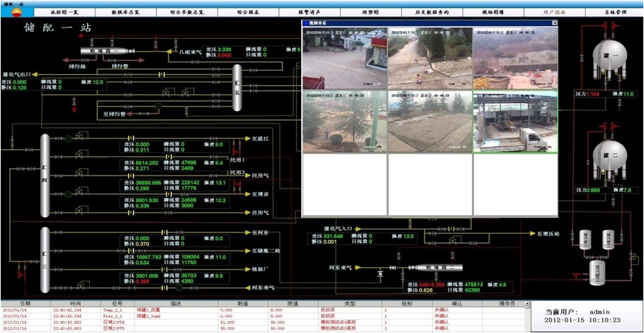Screen dimensions: 644x333
Task: Click the top-left 收球筒一 pig receiver
Action: (x=106, y=51)
